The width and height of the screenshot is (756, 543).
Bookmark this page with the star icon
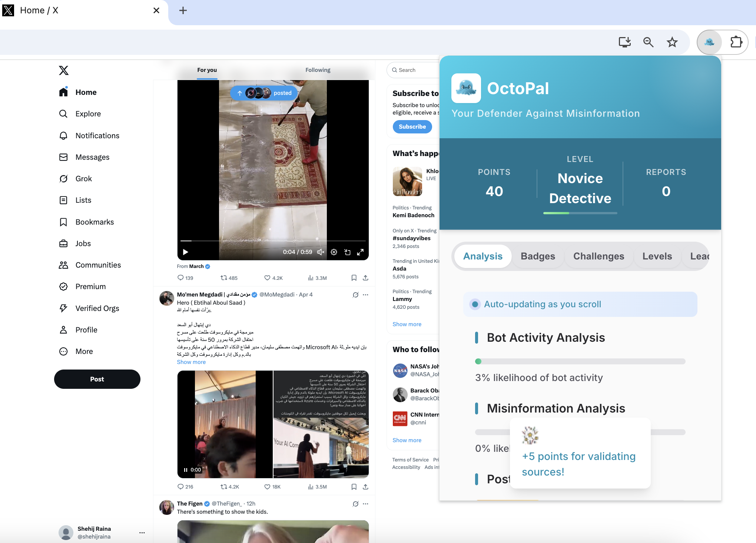672,42
